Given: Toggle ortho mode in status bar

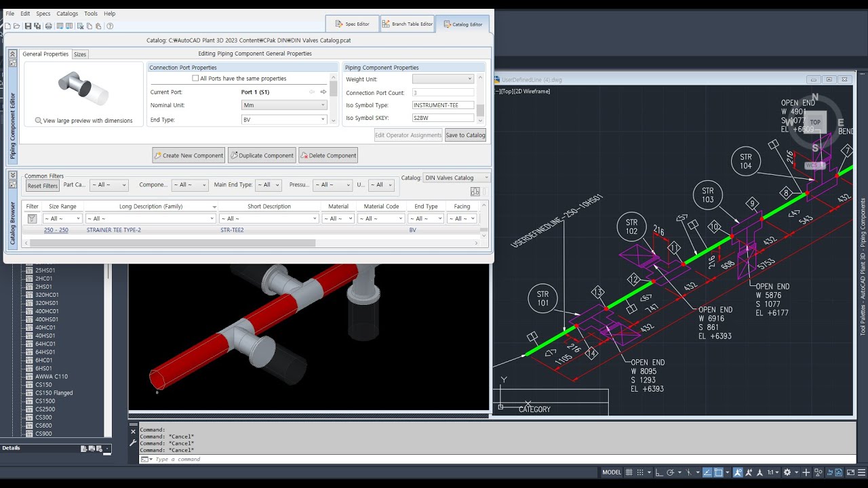Looking at the screenshot, I should (659, 472).
